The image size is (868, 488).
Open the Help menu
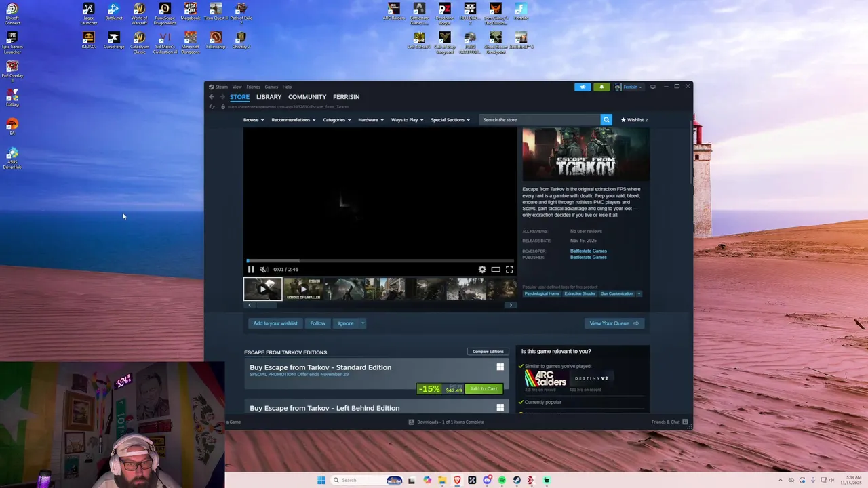pyautogui.click(x=287, y=87)
